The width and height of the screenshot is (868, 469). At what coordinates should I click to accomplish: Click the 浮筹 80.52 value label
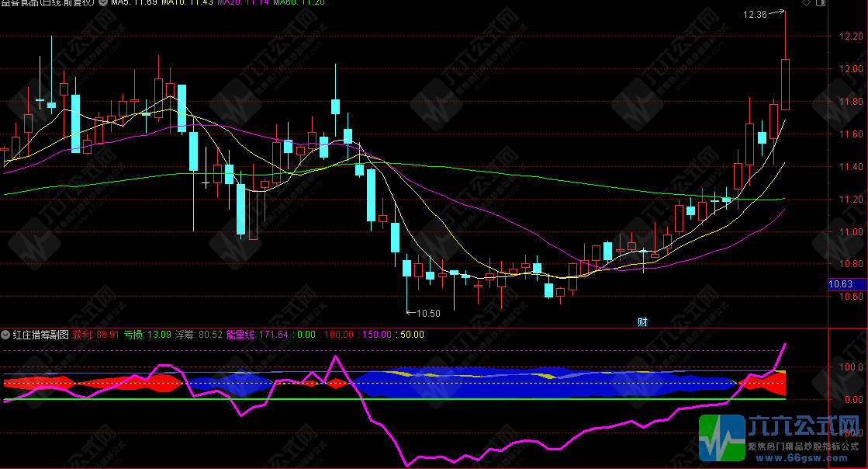pyautogui.click(x=200, y=335)
